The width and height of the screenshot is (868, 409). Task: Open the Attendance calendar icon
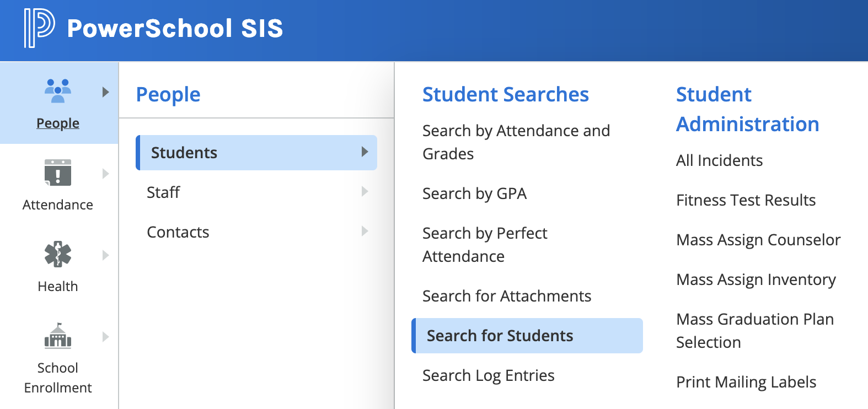pyautogui.click(x=58, y=173)
